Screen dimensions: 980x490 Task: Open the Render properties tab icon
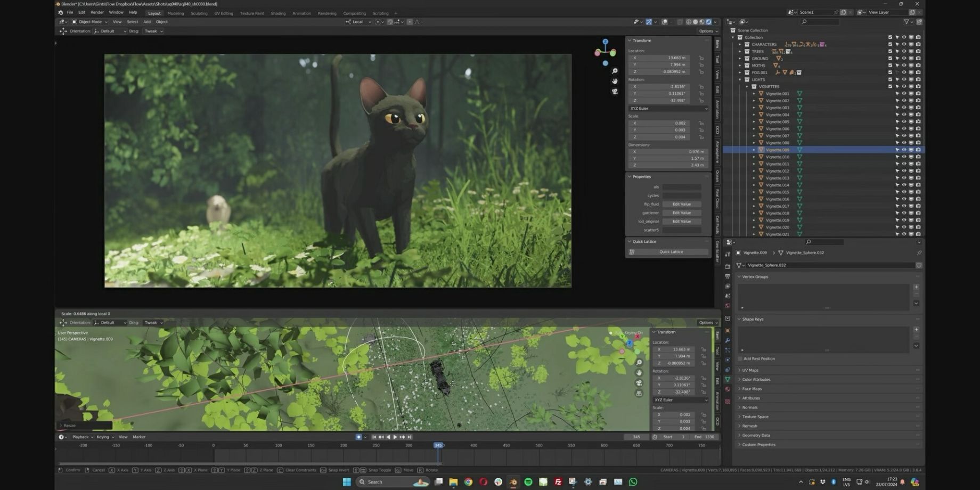(728, 267)
